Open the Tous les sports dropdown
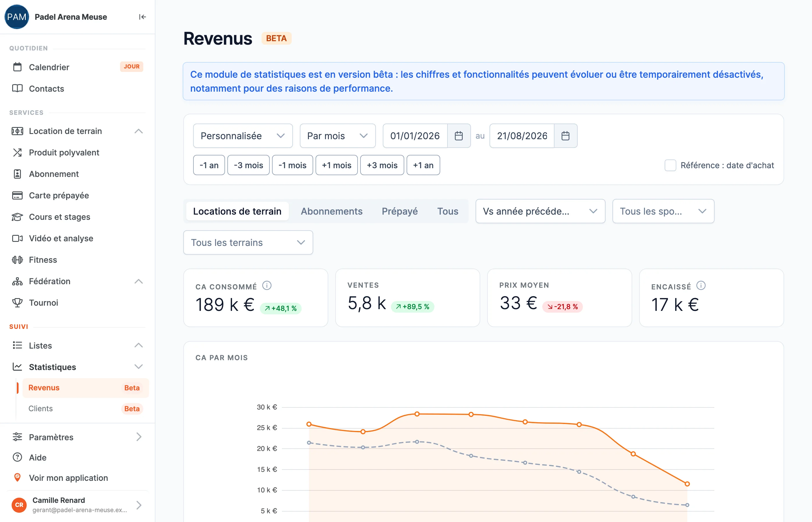Screen dimensions: 812x522 pos(663,211)
